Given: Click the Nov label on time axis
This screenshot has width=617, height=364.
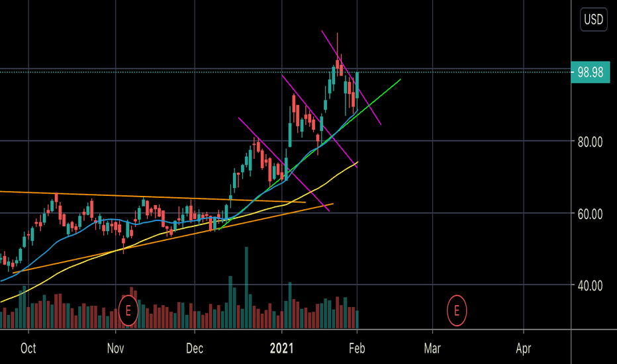Looking at the screenshot, I should coord(115,348).
